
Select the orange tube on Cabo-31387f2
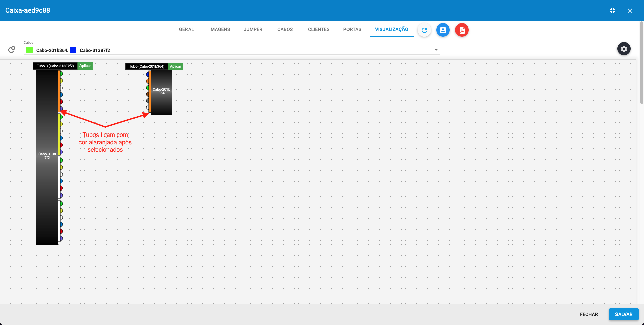coord(59,91)
